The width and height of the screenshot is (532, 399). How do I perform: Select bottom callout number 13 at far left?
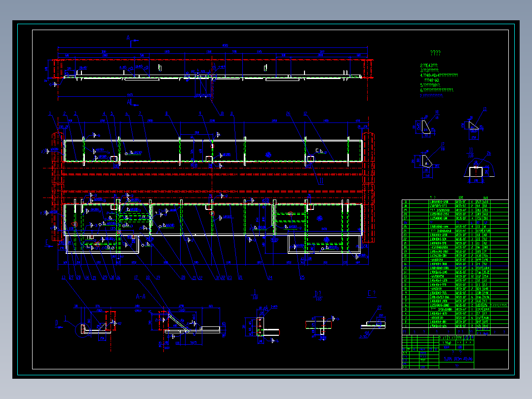pyautogui.click(x=64, y=278)
